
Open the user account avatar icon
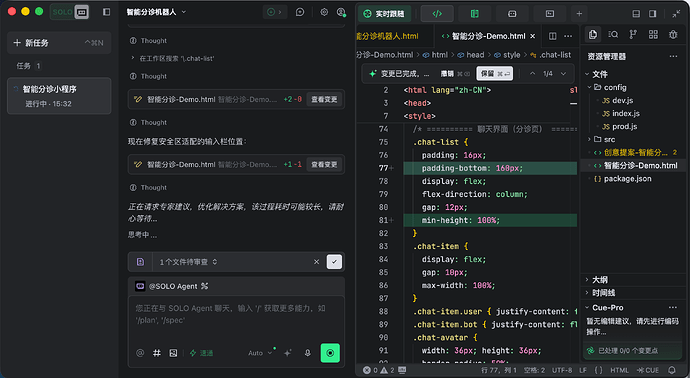[341, 12]
